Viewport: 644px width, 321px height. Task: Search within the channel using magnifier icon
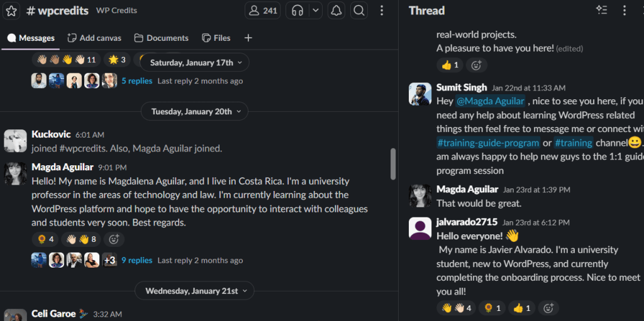(358, 11)
